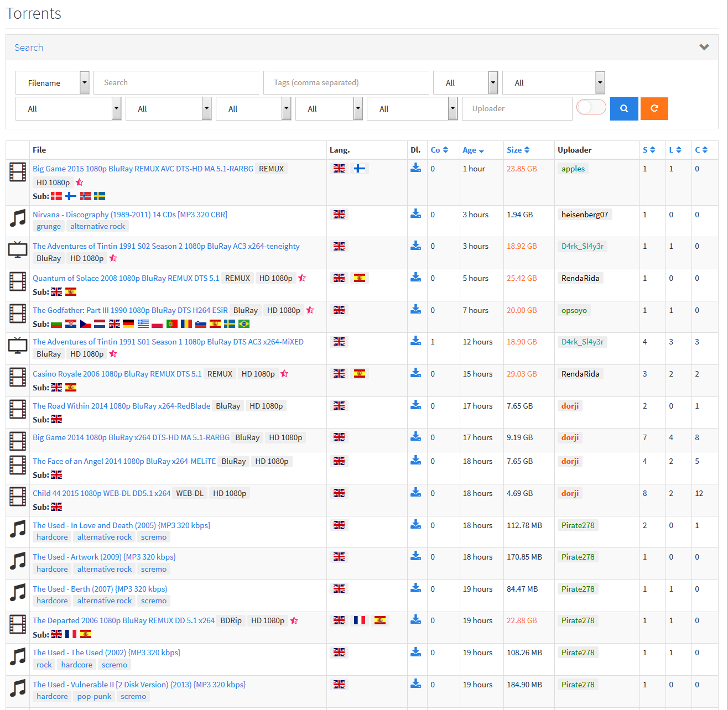Open the first All dropdown in the second filter row
This screenshot has width=728, height=710.
tap(69, 108)
